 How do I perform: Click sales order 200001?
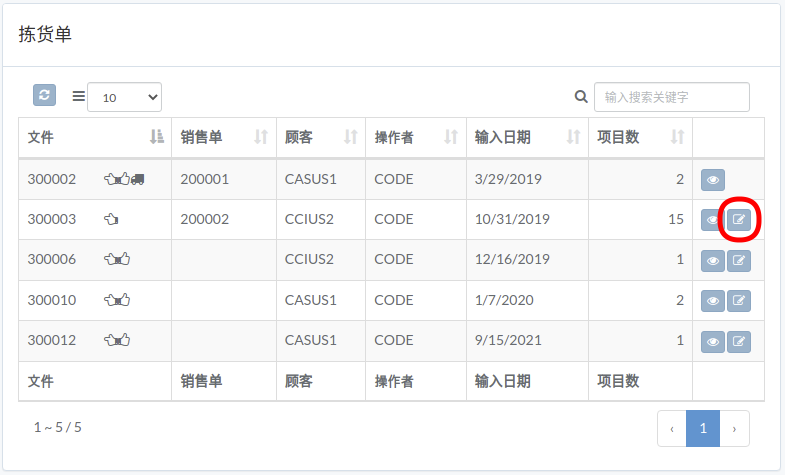click(205, 179)
